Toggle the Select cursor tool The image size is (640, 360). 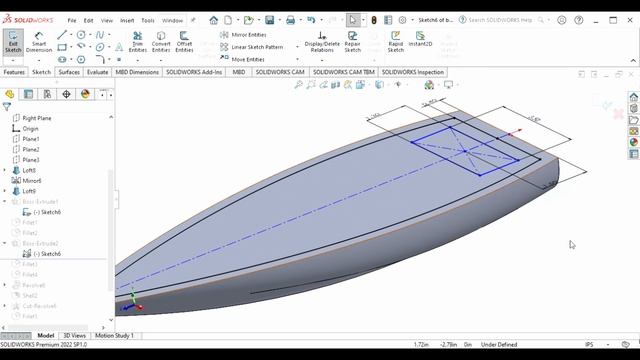pos(353,20)
